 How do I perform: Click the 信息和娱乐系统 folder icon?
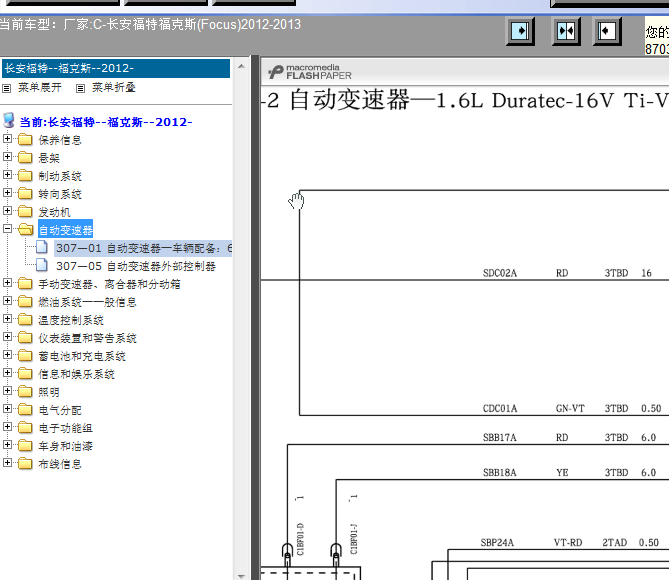click(25, 373)
